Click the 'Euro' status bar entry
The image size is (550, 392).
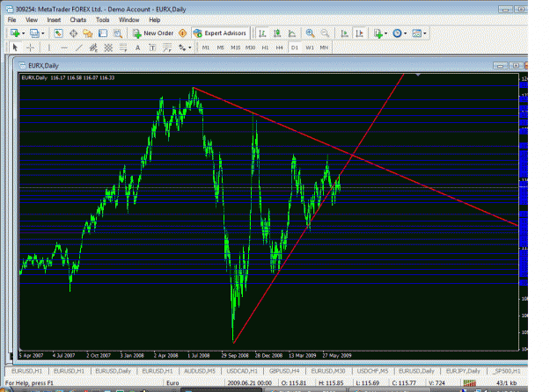(x=172, y=383)
